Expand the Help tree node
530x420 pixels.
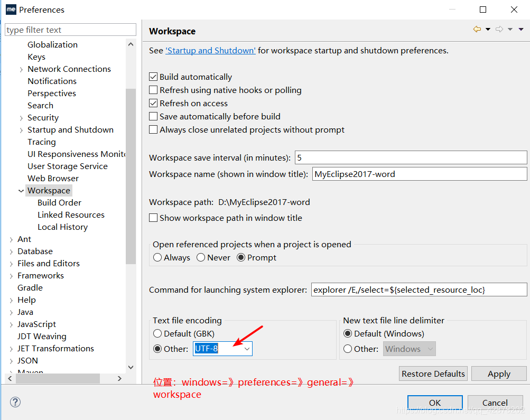point(11,301)
